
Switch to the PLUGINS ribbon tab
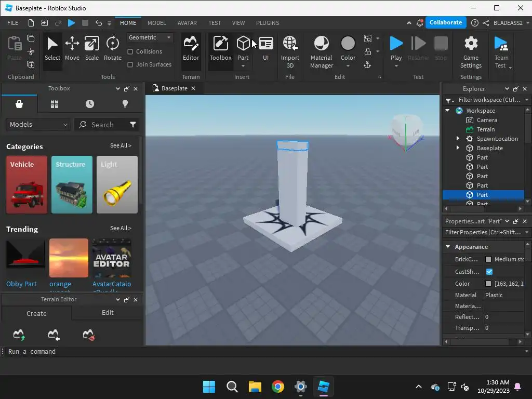268,23
